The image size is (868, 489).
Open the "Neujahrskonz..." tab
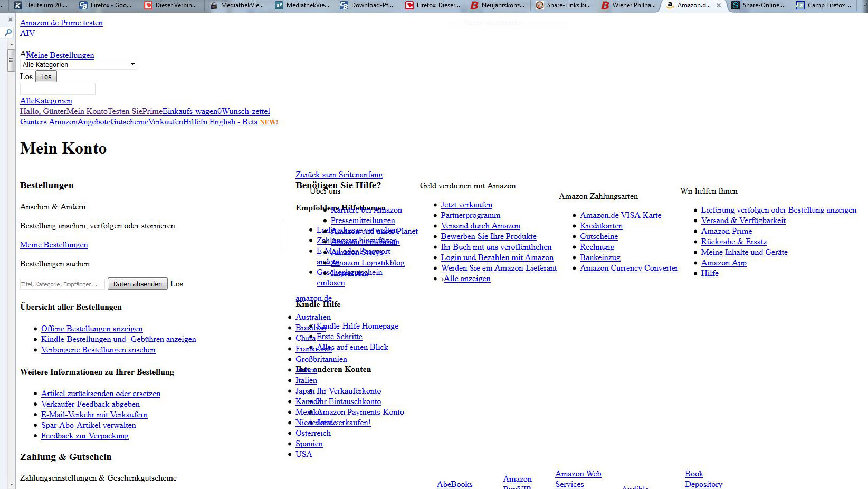pos(498,5)
